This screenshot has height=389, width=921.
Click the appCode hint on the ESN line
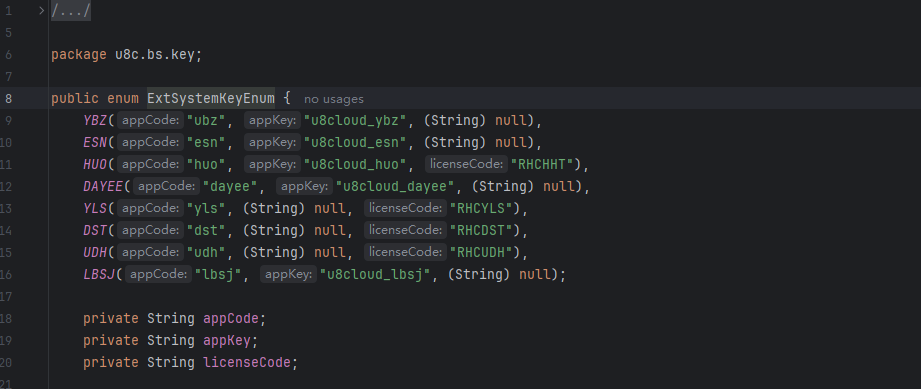tap(150, 143)
